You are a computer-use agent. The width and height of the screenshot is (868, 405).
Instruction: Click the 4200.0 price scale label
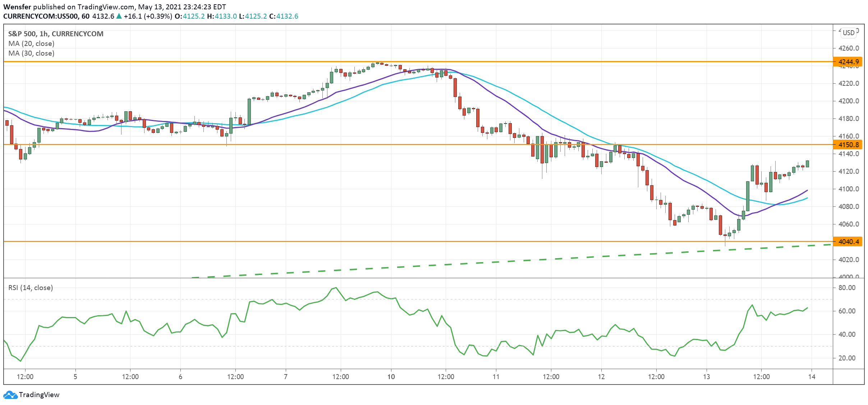pos(848,101)
